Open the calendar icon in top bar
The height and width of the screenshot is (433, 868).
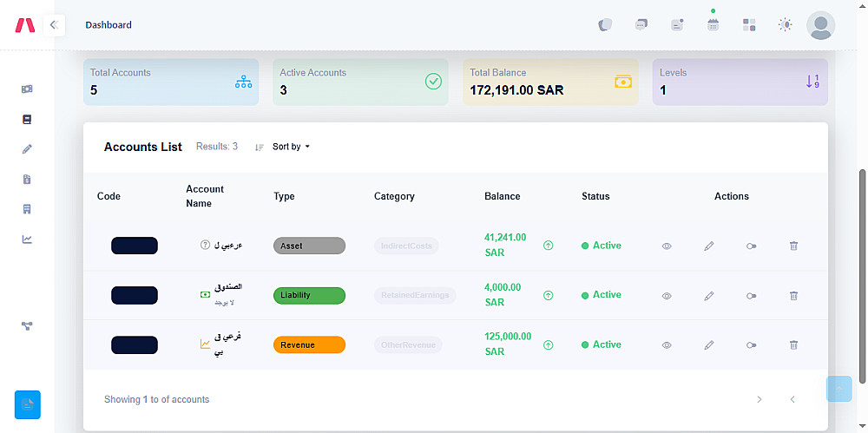[x=713, y=25]
